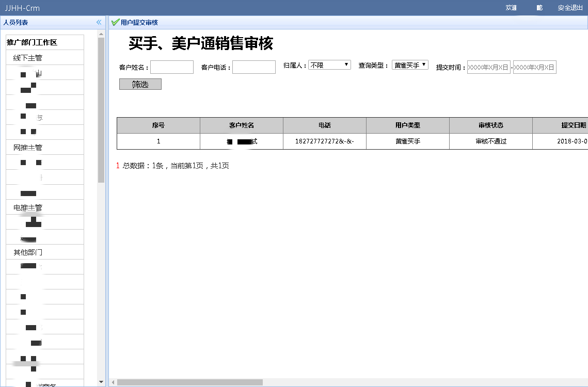Focus the 客户姓名 input field
This screenshot has width=588, height=387.
coord(171,67)
